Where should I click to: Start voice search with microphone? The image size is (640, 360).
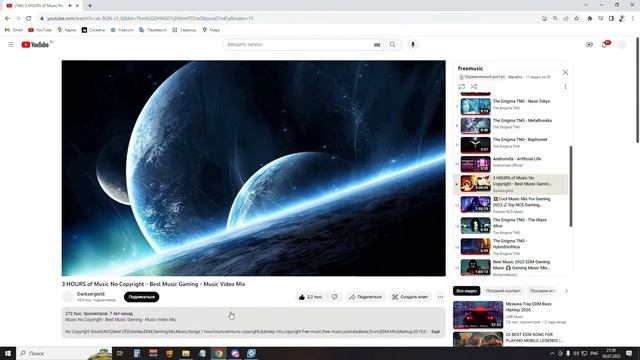[413, 44]
